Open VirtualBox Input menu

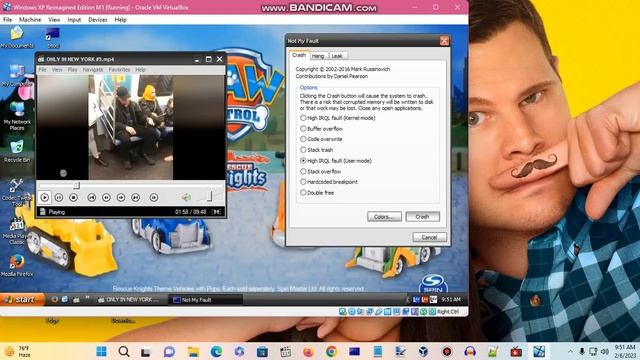click(74, 20)
